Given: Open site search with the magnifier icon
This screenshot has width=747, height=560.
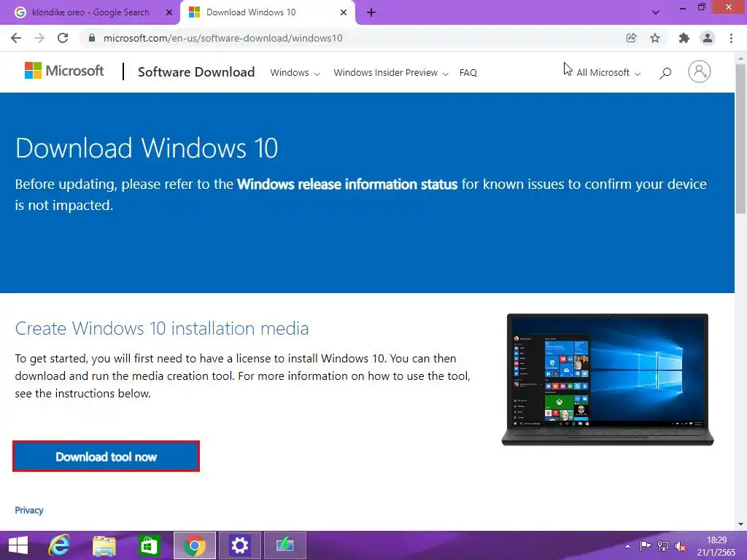Looking at the screenshot, I should click(x=665, y=72).
